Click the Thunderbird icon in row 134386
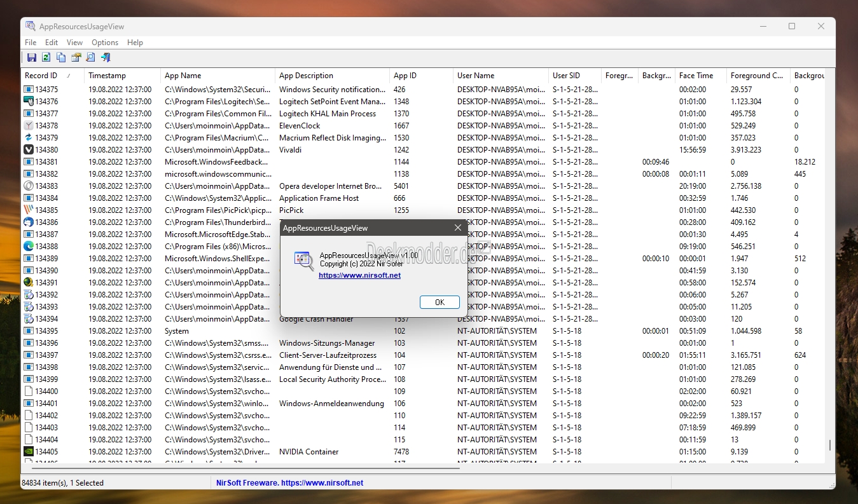The image size is (858, 504). pos(29,222)
